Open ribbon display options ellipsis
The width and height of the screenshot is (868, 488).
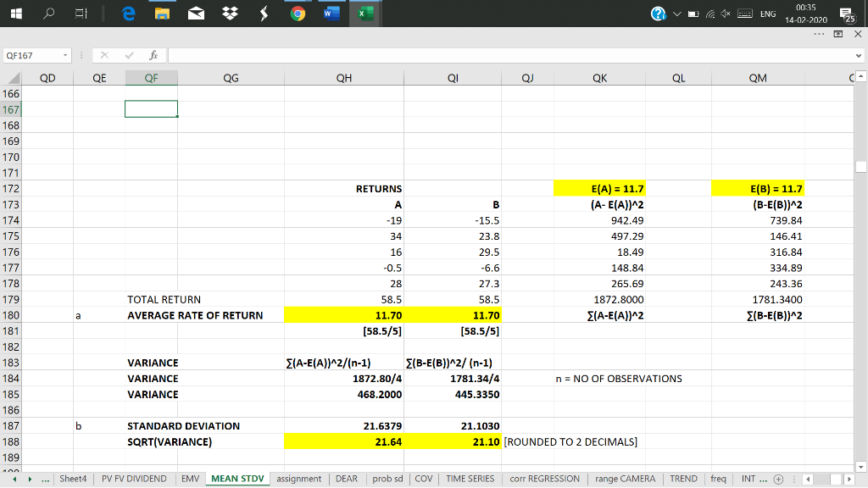(820, 34)
